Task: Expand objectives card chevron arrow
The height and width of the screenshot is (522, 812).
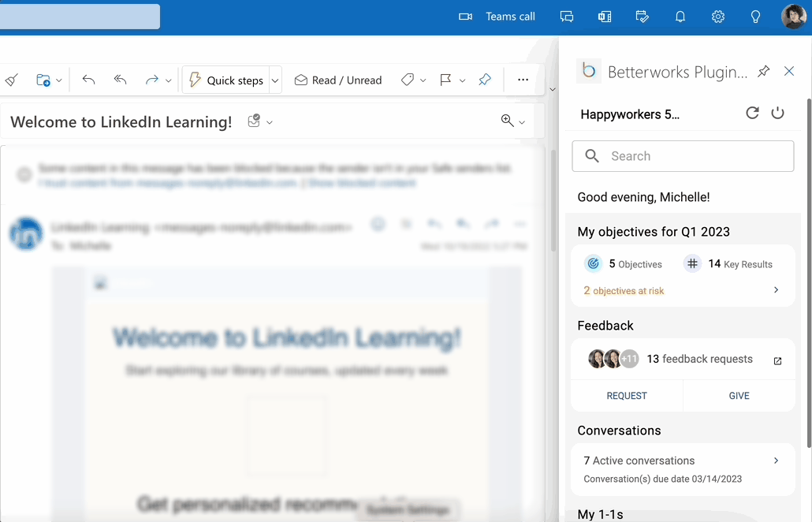Action: (x=776, y=290)
